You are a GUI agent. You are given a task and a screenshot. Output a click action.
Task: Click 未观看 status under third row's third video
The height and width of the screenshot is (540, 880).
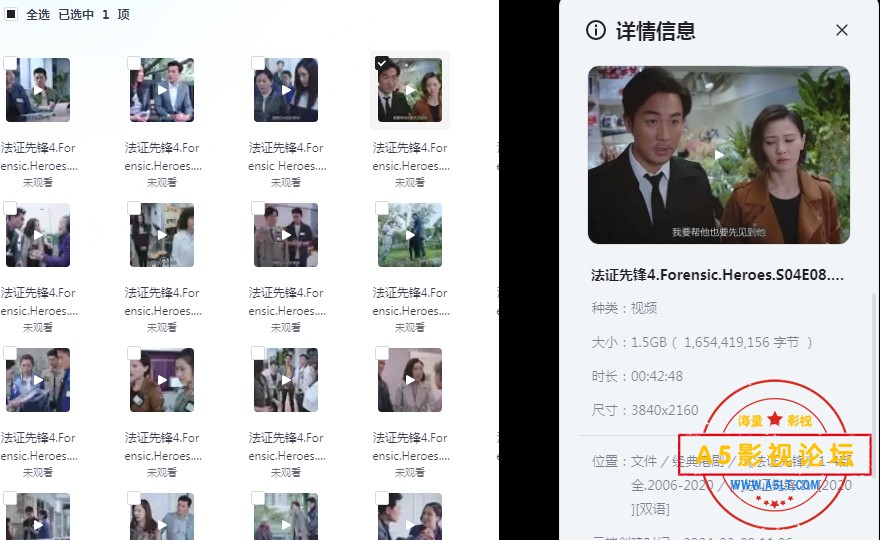(286, 472)
